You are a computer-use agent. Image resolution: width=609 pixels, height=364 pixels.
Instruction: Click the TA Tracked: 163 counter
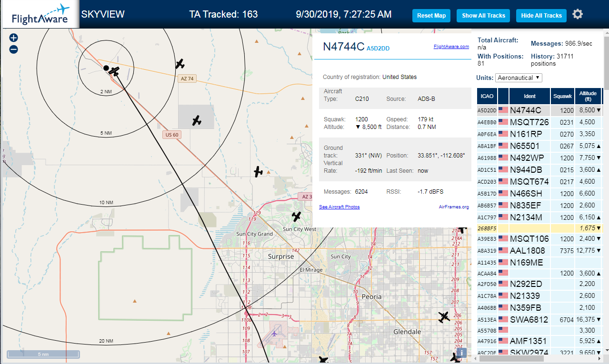tap(223, 14)
